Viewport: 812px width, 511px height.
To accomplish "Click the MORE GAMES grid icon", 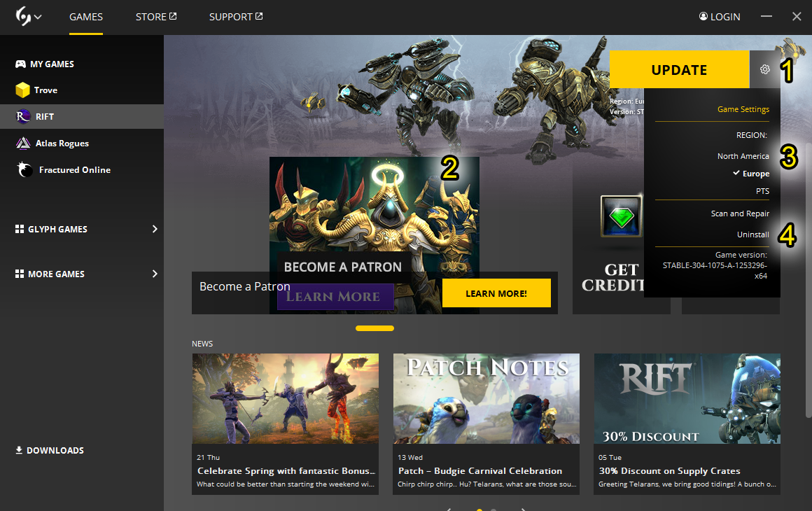I will click(x=19, y=274).
